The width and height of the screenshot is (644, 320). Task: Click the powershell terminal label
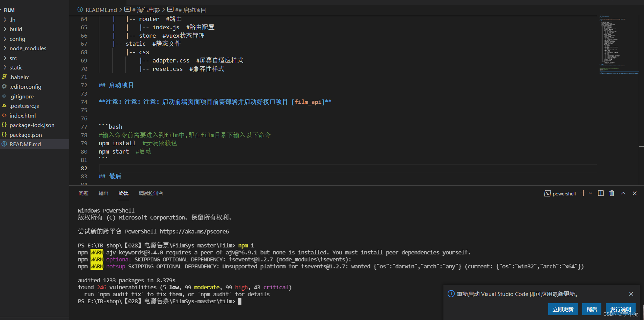(564, 194)
